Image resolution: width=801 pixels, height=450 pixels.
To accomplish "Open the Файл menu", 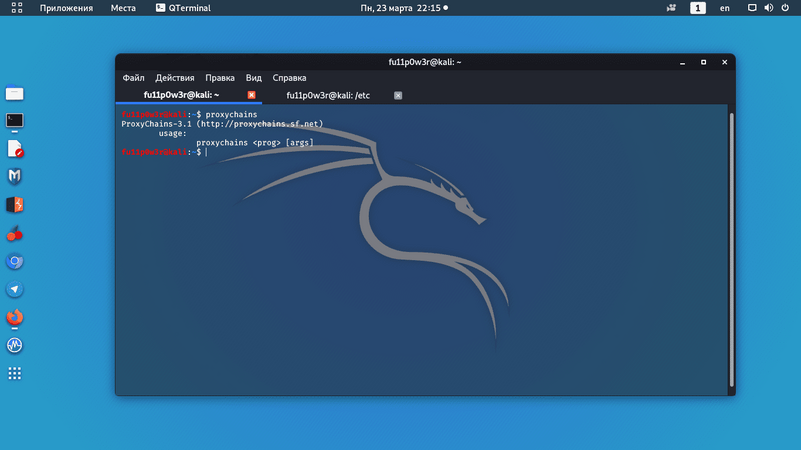I will click(133, 78).
